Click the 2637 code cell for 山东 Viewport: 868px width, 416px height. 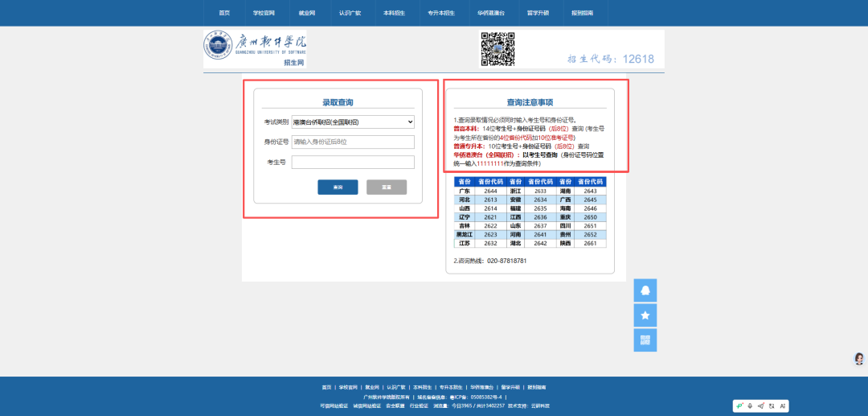(x=540, y=226)
